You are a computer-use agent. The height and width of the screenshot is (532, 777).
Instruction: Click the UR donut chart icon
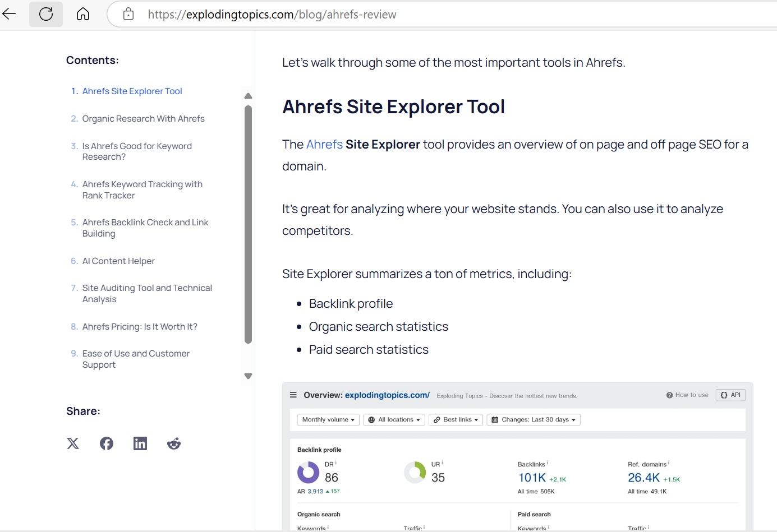coord(415,472)
